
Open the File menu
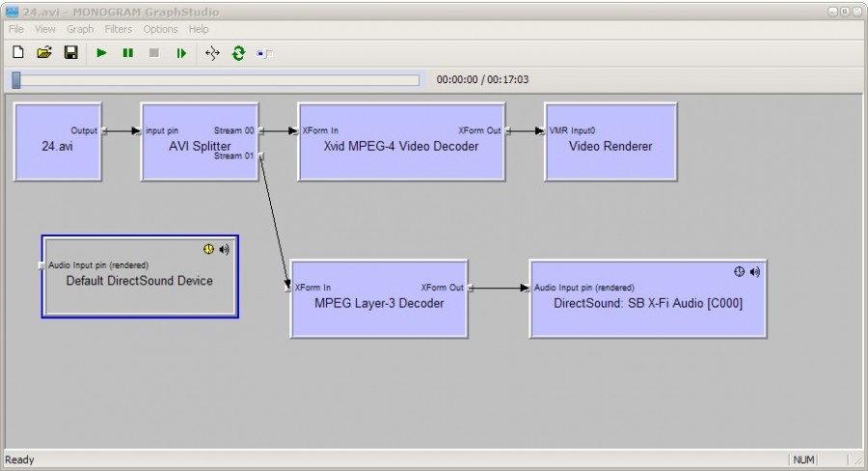coord(16,29)
